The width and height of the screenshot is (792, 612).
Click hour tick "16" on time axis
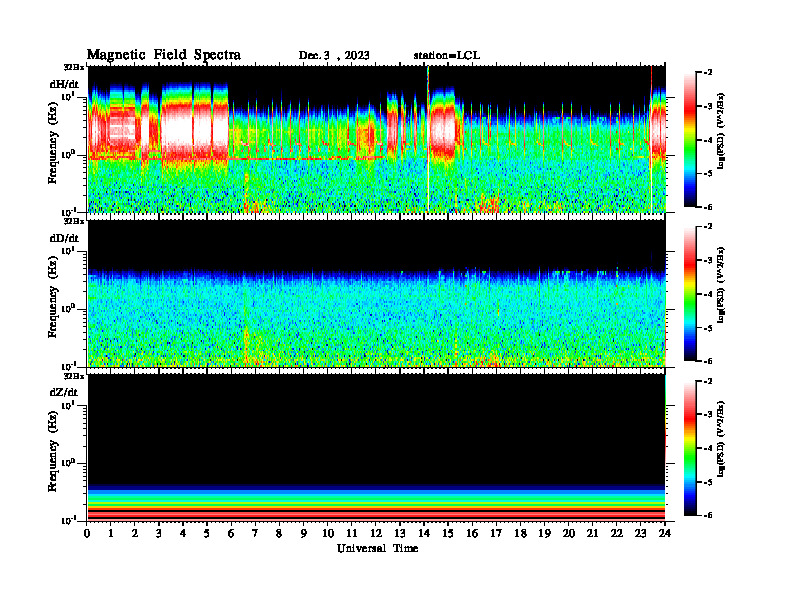point(472,533)
